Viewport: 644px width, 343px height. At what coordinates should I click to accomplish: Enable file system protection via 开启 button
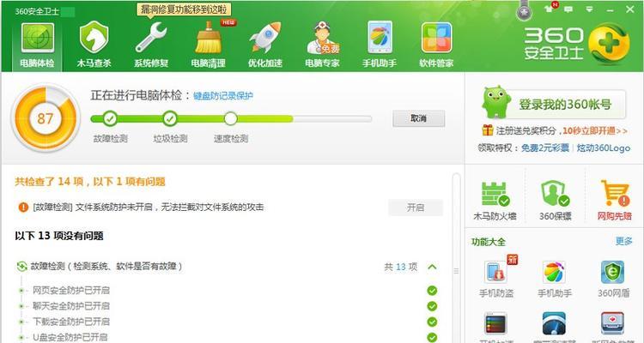pos(416,208)
